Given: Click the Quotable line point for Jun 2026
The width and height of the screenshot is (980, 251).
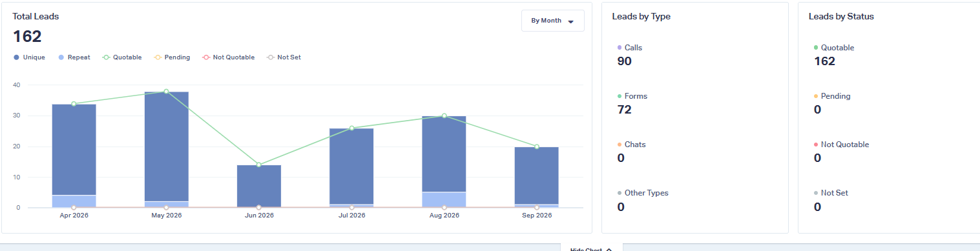Looking at the screenshot, I should (x=259, y=165).
